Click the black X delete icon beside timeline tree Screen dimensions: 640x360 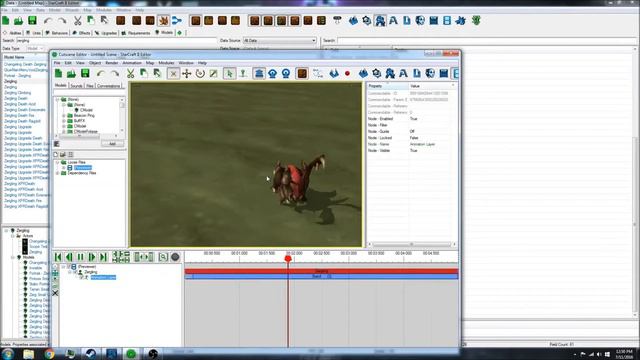(55, 293)
